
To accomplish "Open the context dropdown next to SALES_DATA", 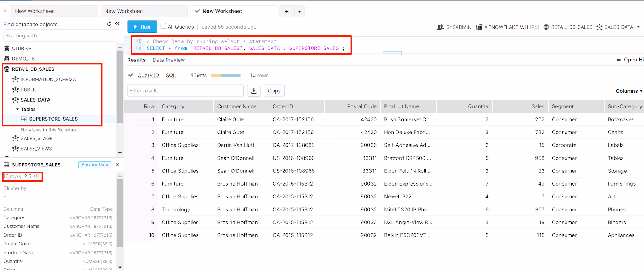I will (638, 27).
